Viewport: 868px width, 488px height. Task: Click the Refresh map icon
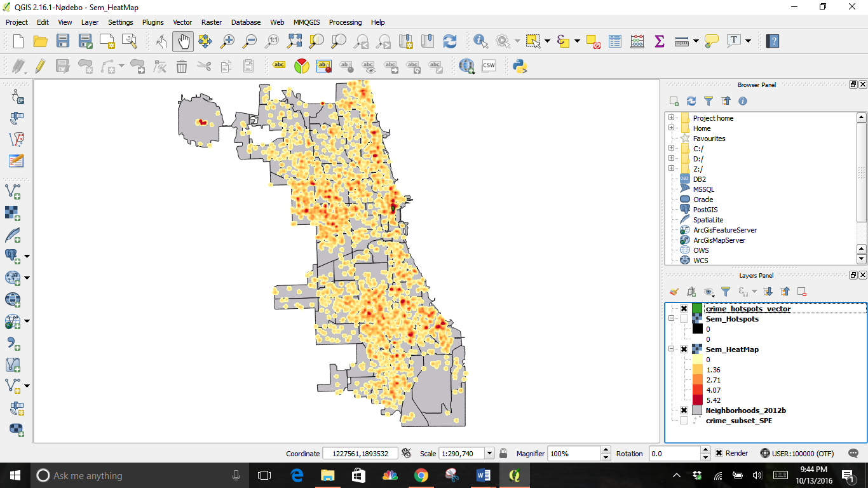click(x=450, y=41)
